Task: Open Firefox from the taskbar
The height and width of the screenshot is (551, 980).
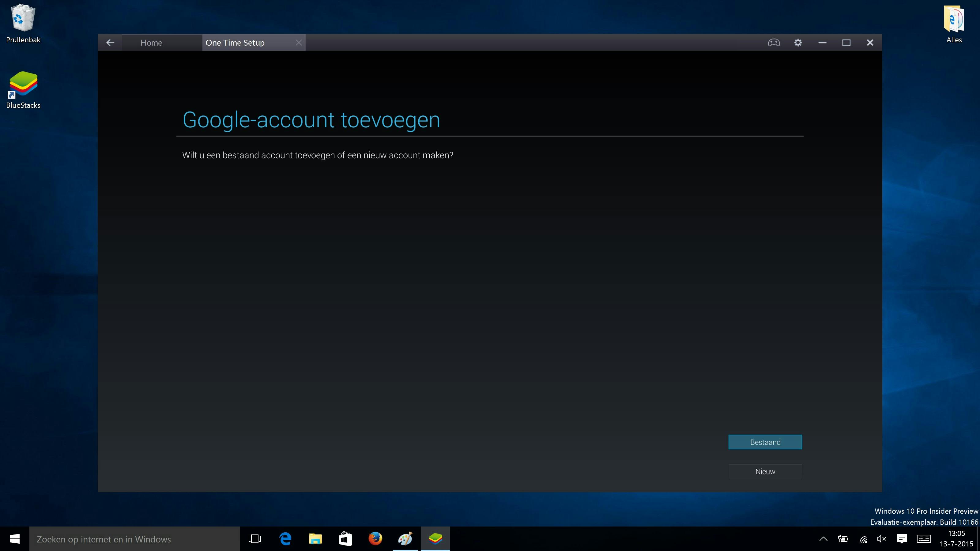Action: 375,539
